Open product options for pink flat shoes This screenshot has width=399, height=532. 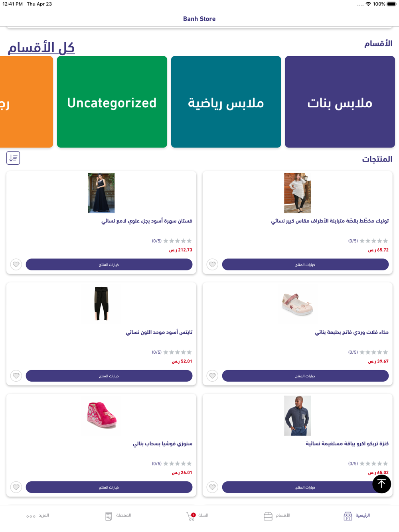click(305, 376)
